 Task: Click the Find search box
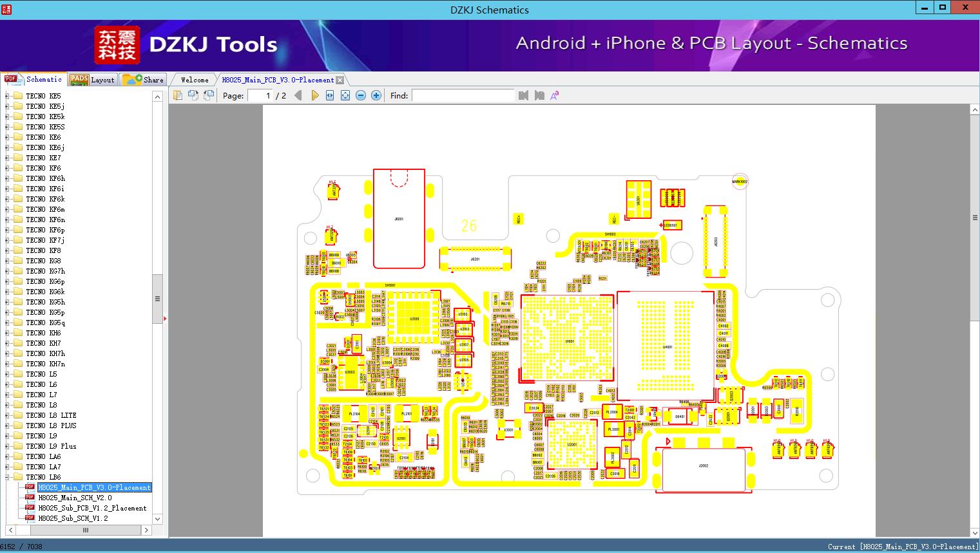[463, 95]
